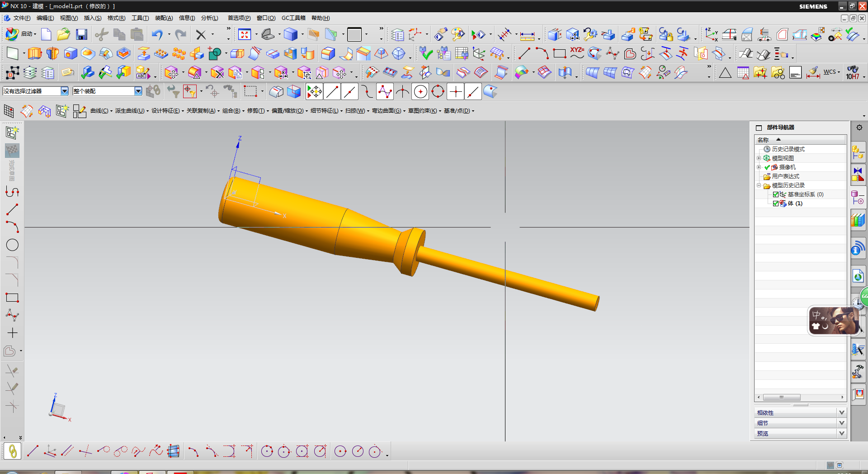Open the Web Browser side tab
The width and height of the screenshot is (868, 474).
(858, 275)
